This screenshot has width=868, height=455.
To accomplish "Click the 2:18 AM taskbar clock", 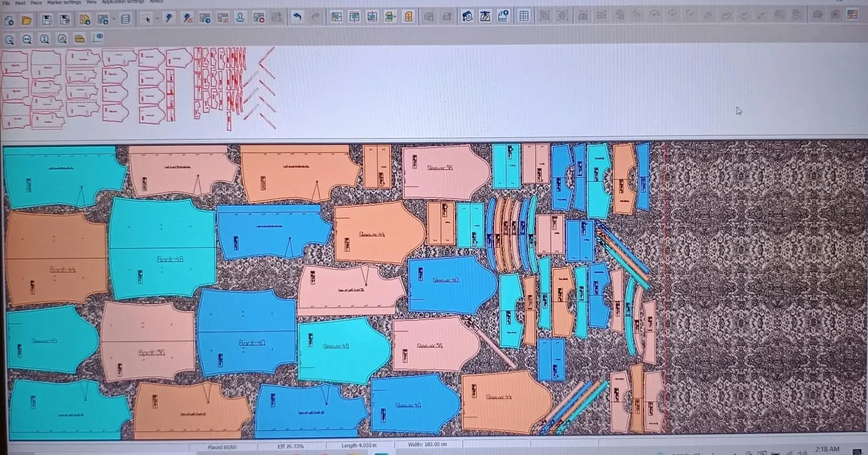I will pyautogui.click(x=827, y=449).
